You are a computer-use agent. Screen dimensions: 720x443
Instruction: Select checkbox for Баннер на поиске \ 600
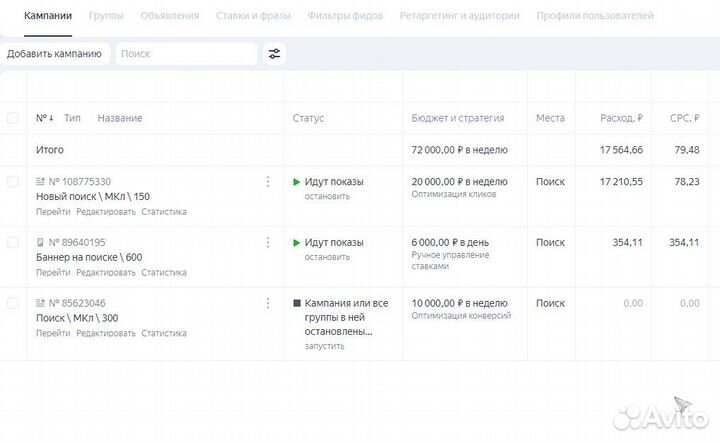(13, 243)
